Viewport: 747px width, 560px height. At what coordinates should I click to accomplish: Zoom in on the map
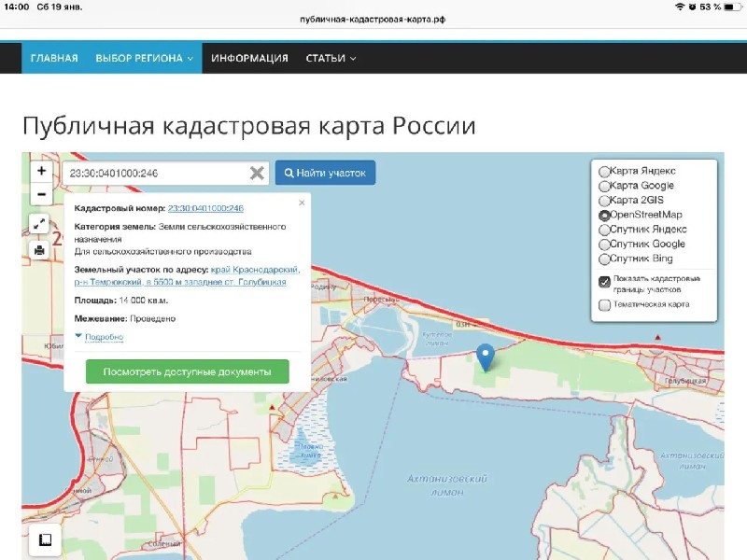[40, 172]
